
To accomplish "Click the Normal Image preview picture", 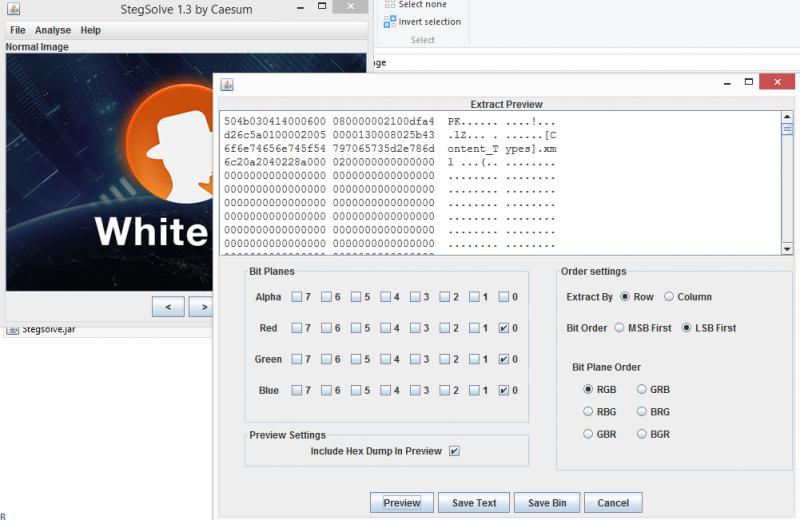I will point(109,172).
